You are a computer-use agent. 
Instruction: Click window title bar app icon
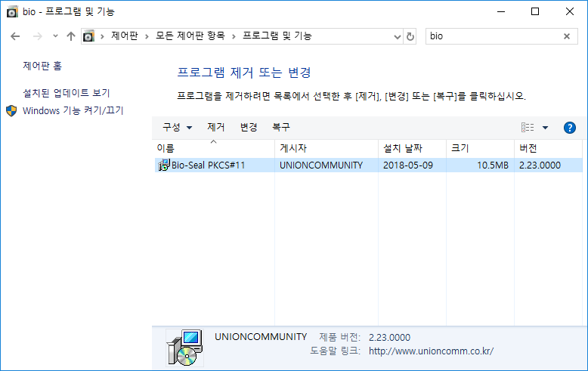point(12,11)
